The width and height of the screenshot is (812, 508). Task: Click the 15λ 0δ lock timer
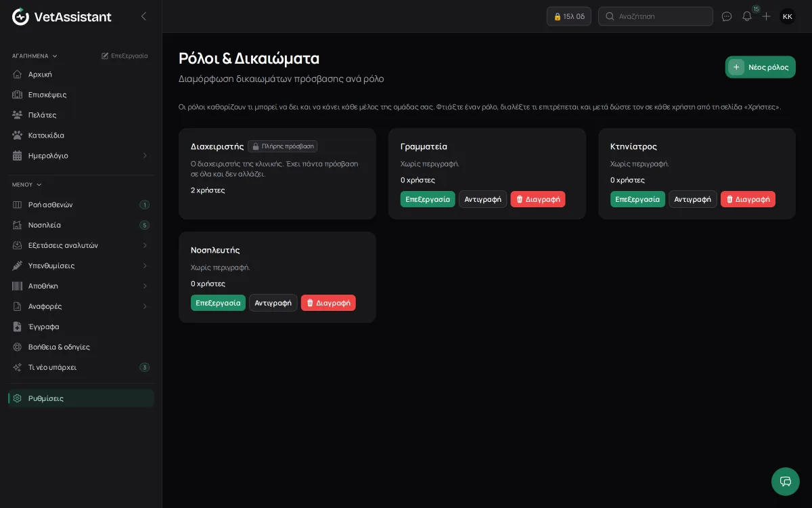569,16
